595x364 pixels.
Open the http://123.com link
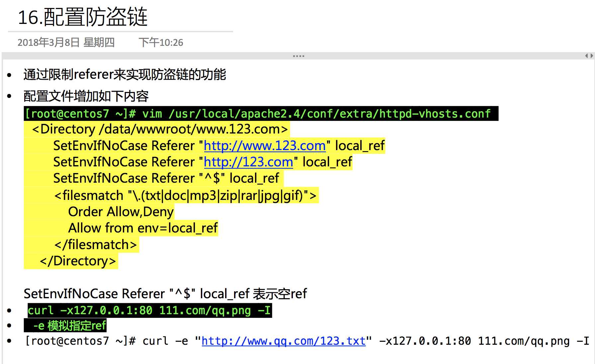[x=248, y=162]
